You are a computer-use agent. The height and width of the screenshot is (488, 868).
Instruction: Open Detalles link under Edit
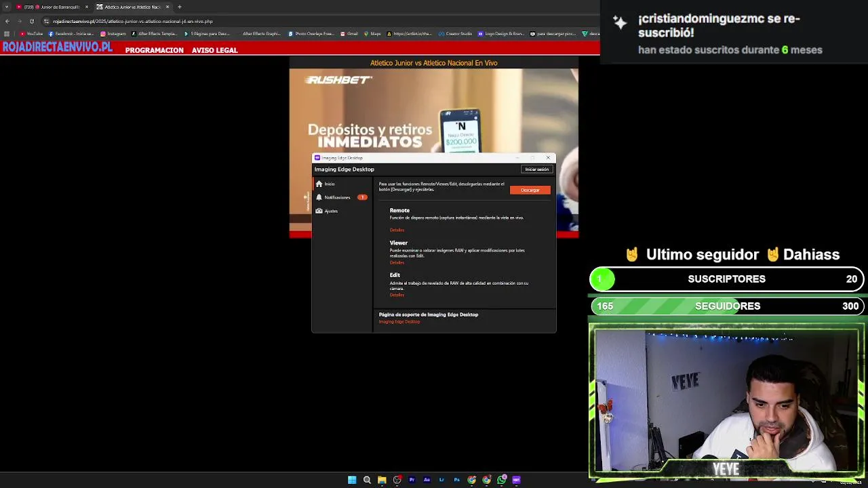click(x=397, y=295)
